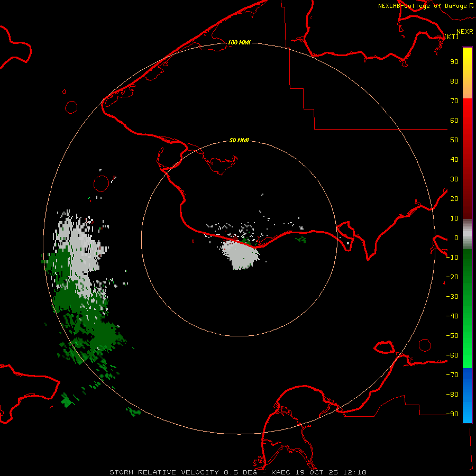
Task: Click the 12:10 timestamp in the footer
Action: pyautogui.click(x=355, y=472)
